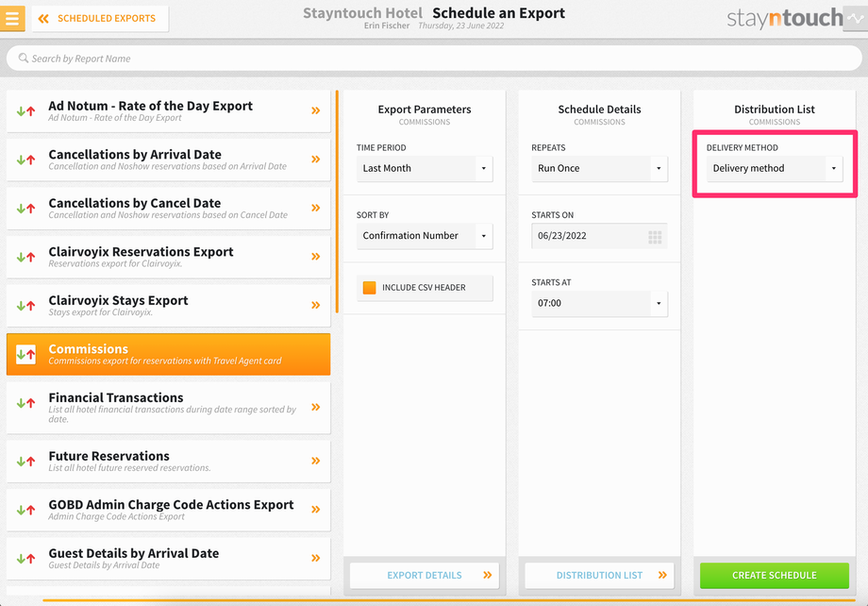868x606 pixels.
Task: Select Cancellations by Cancel Date report
Action: pos(168,209)
